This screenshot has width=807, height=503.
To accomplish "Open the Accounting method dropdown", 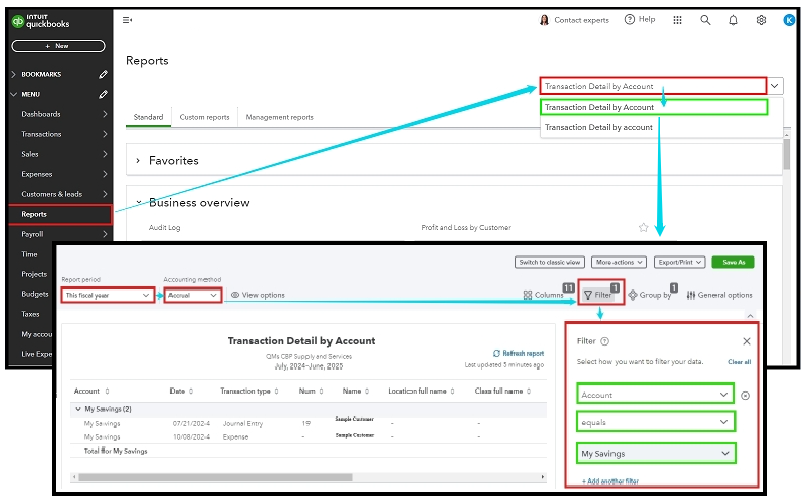I will [192, 296].
